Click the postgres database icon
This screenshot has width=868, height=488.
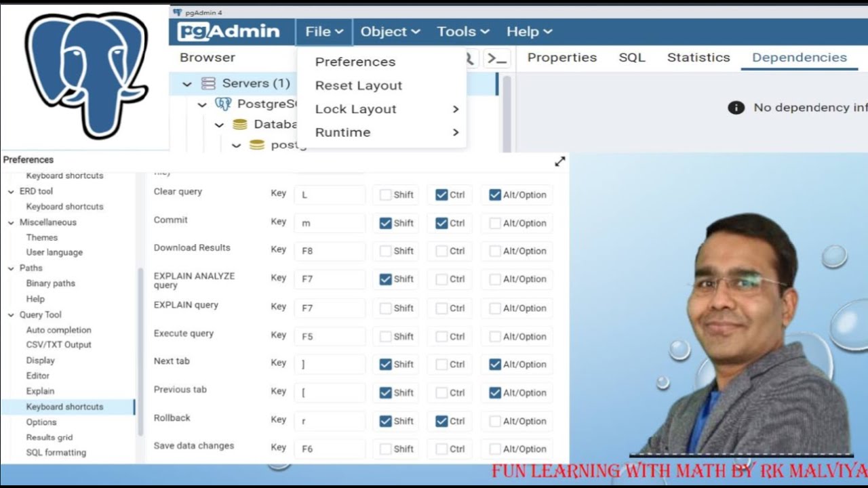click(256, 144)
